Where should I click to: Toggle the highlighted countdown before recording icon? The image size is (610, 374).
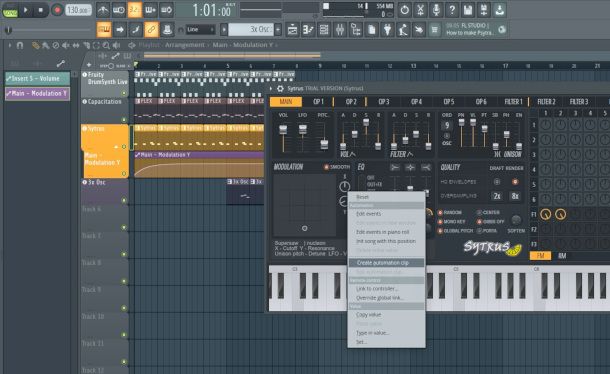135,10
